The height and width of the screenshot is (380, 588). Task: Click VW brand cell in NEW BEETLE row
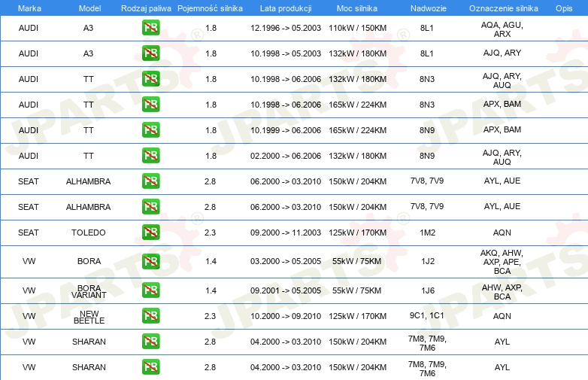click(29, 316)
